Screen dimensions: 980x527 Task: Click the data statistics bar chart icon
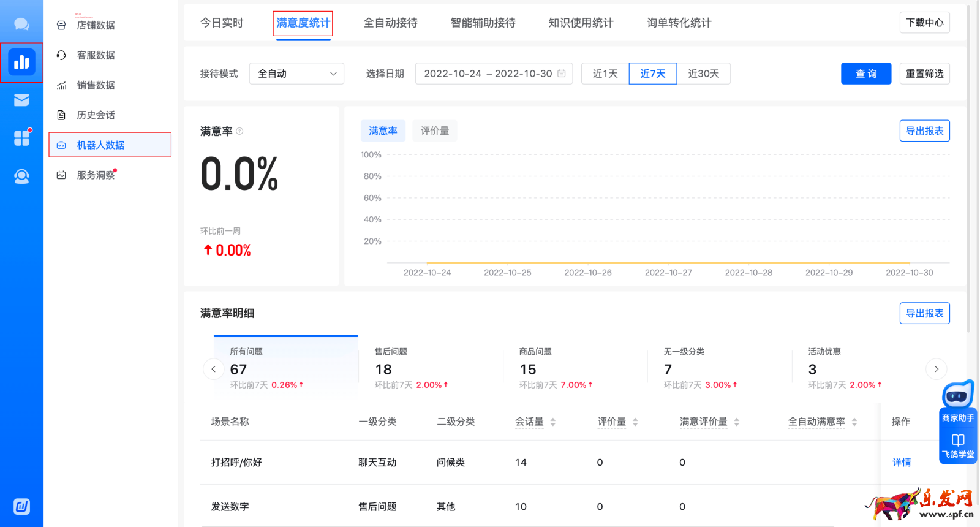(x=21, y=63)
